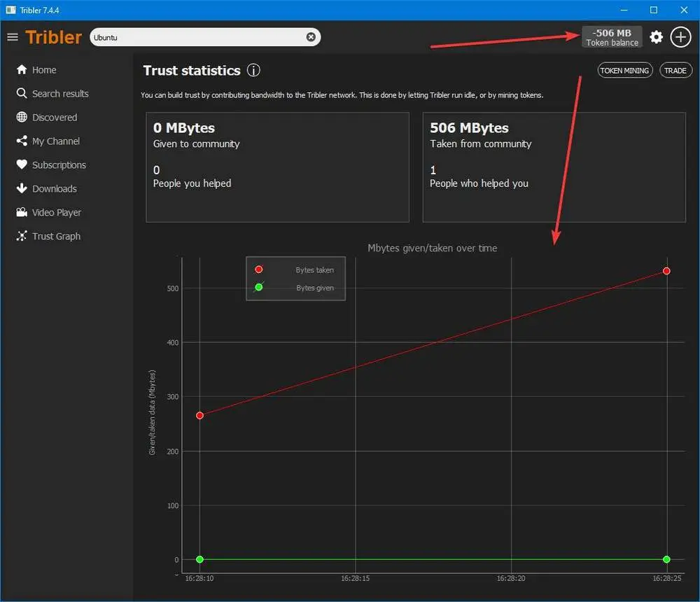
Task: Click the 506 MBytes taken value
Action: (469, 128)
